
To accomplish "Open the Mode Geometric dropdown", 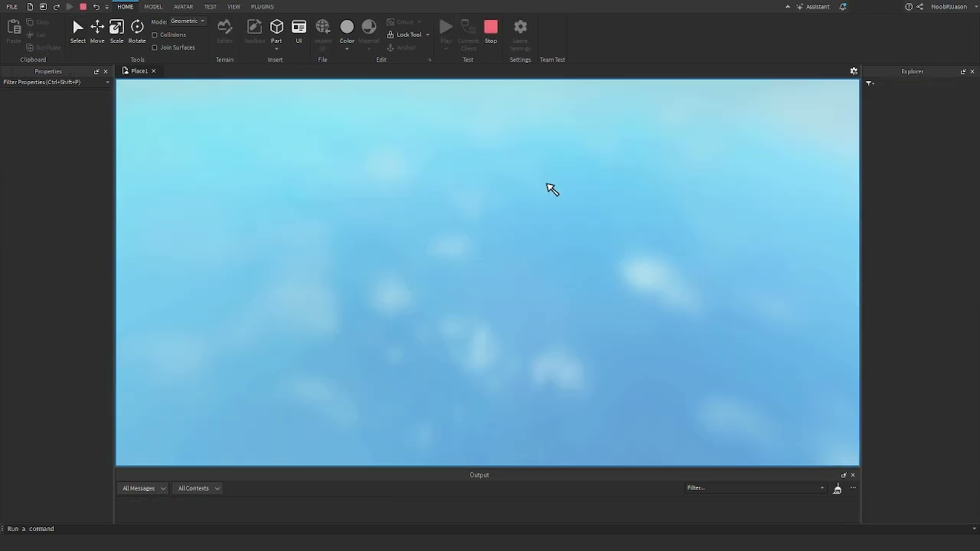I will (x=188, y=21).
